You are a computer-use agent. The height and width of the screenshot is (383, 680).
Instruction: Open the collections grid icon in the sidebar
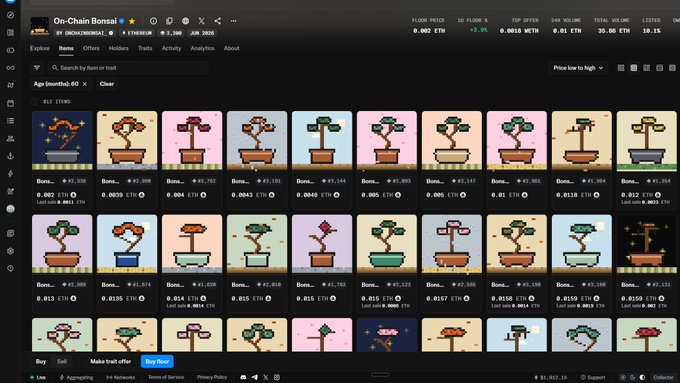tap(10, 33)
